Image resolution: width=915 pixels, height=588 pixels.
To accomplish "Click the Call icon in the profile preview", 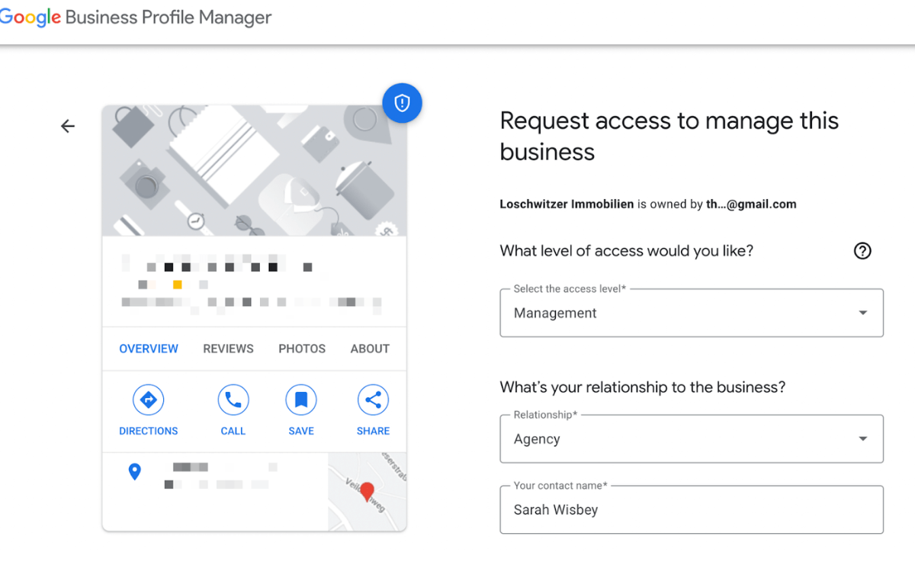I will click(233, 400).
